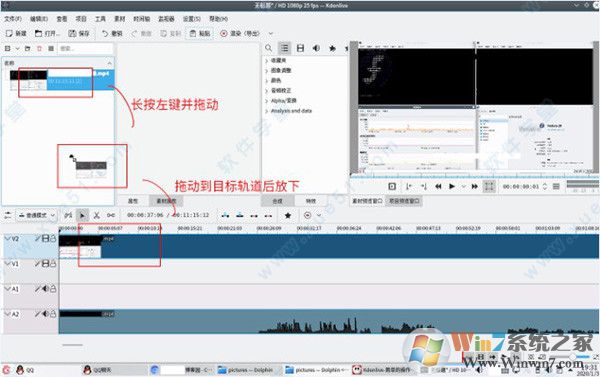Open the normal mode (普通模式) dropdown
This screenshot has height=377, width=600.
[x=36, y=215]
